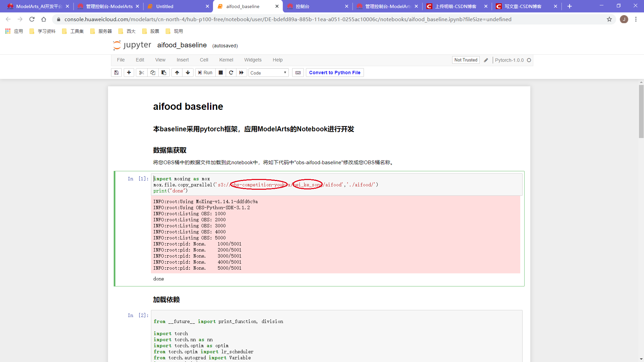Interrupt the kernel with stop icon
644x362 pixels.
pyautogui.click(x=221, y=73)
